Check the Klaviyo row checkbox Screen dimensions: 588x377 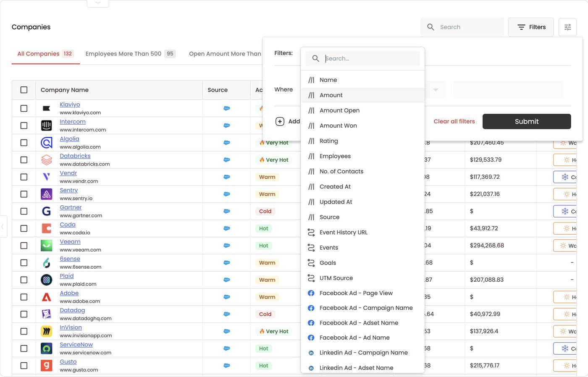coord(24,108)
